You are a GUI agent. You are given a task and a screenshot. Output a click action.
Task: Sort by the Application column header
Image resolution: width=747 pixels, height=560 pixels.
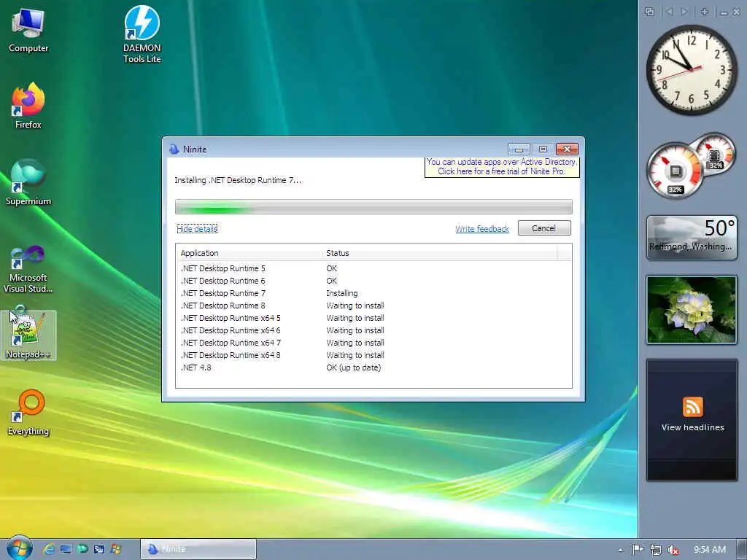point(249,253)
